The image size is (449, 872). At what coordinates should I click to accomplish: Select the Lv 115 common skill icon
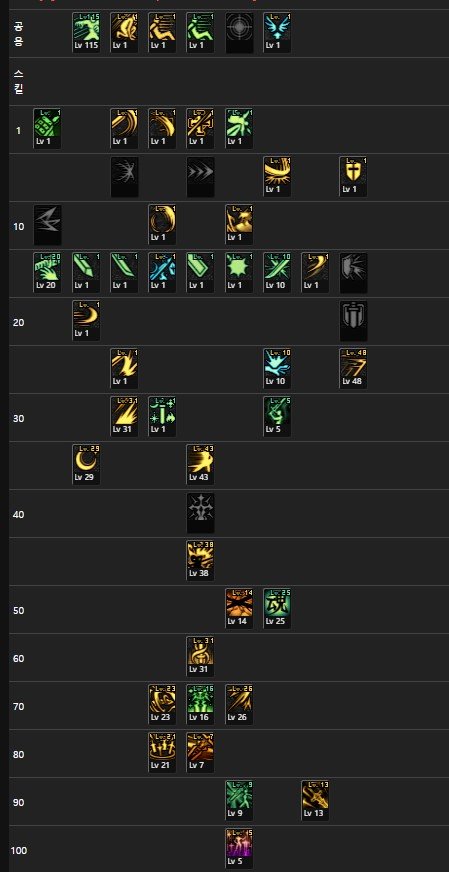coord(86,33)
